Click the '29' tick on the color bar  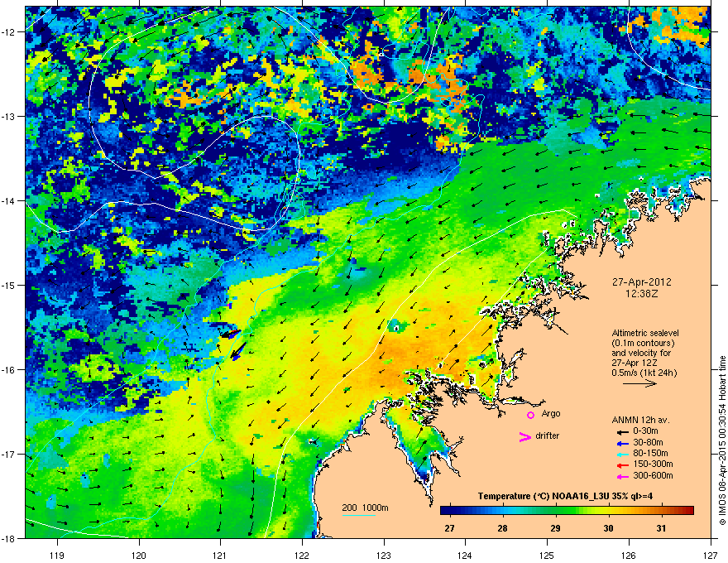point(555,528)
